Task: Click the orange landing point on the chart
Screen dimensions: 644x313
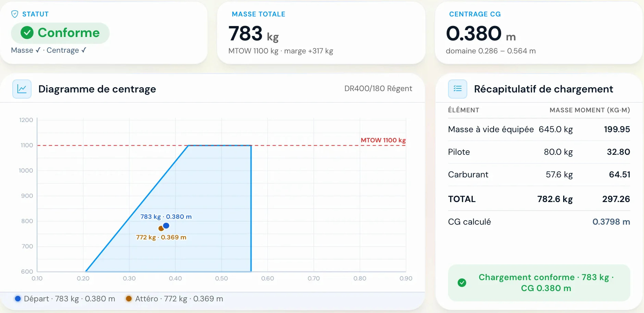Action: click(161, 228)
